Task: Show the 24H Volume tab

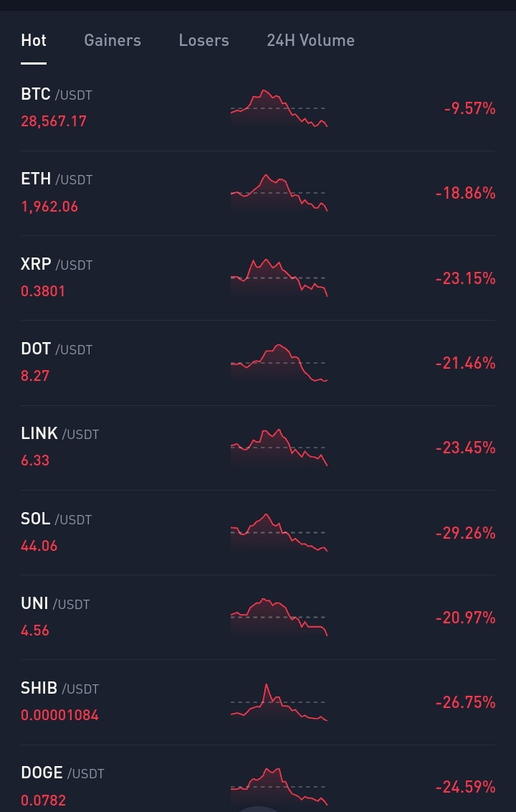Action: tap(310, 40)
